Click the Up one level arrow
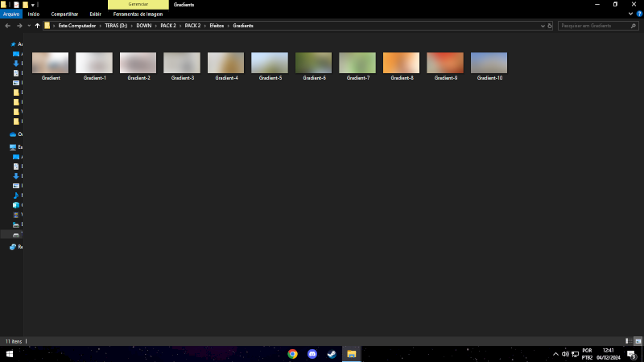This screenshot has width=644, height=362. click(x=37, y=26)
